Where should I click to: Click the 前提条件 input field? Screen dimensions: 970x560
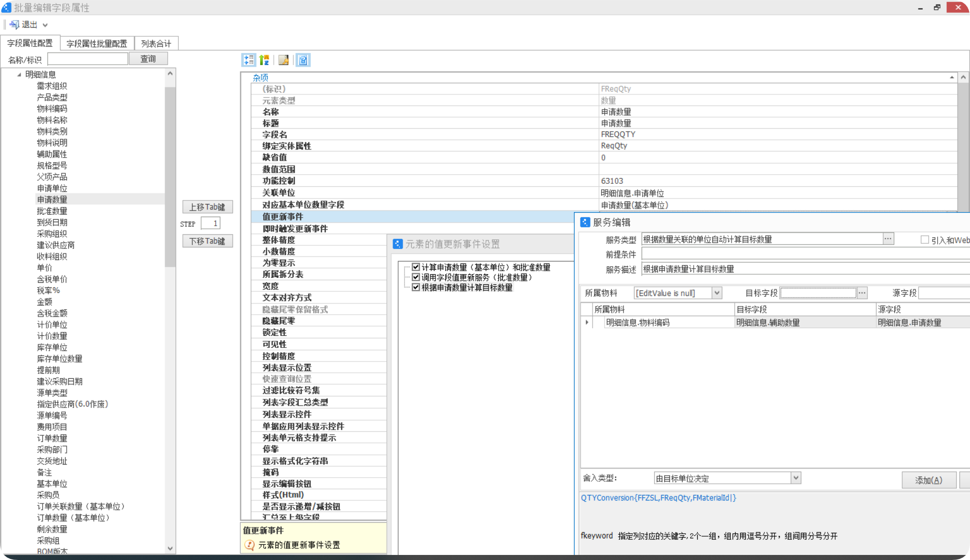(806, 254)
